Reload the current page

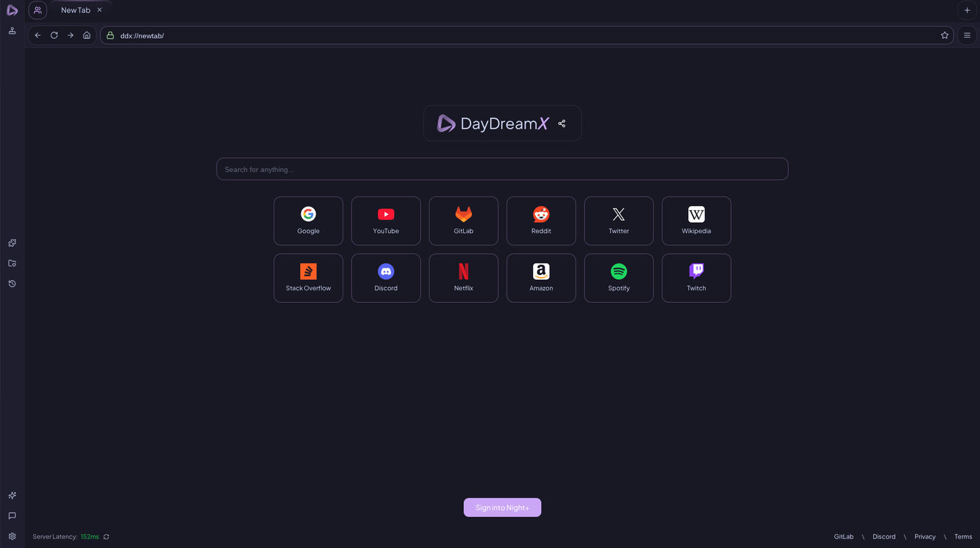click(54, 35)
